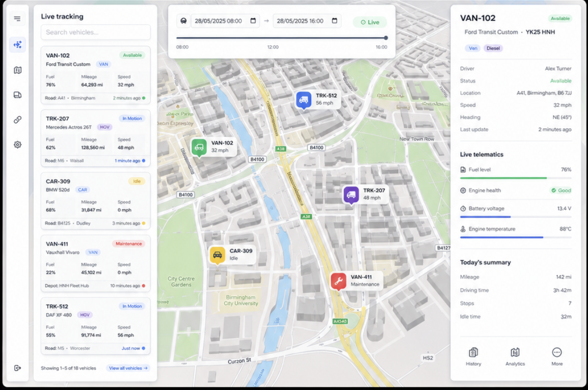
Task: Click the Good engine health status
Action: click(561, 190)
